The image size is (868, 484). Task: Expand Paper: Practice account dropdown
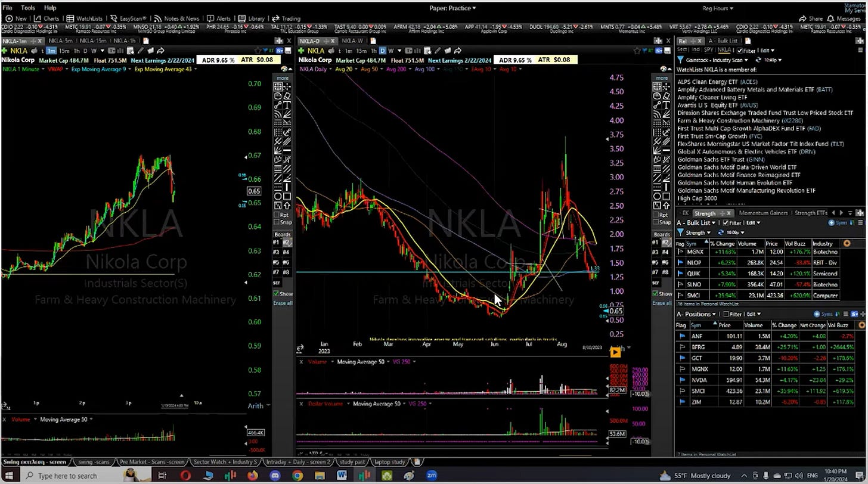point(453,8)
